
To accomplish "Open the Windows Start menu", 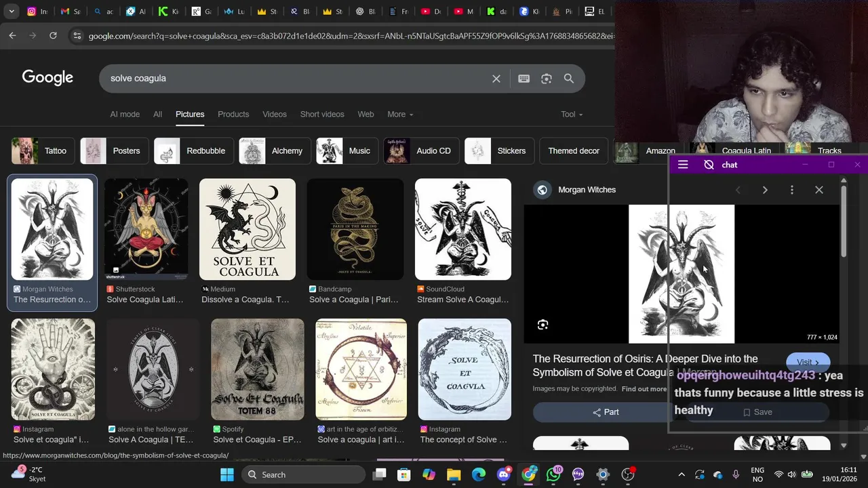I will [227, 474].
